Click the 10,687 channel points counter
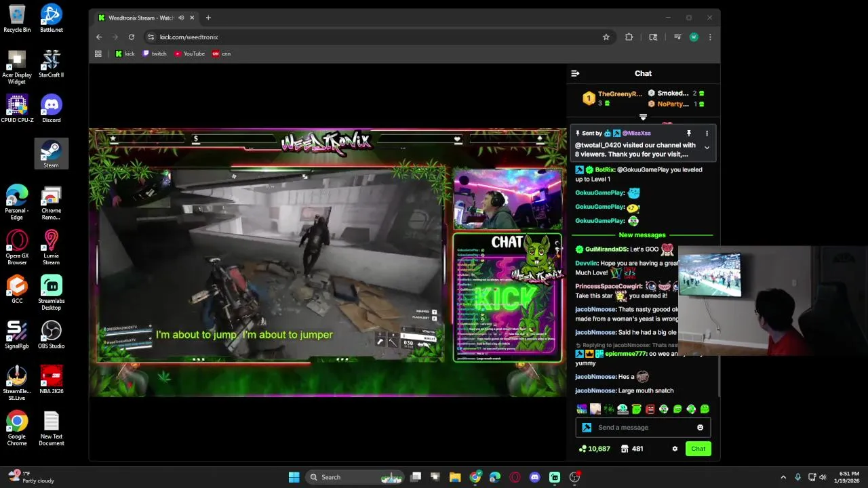868x488 pixels. click(x=594, y=449)
